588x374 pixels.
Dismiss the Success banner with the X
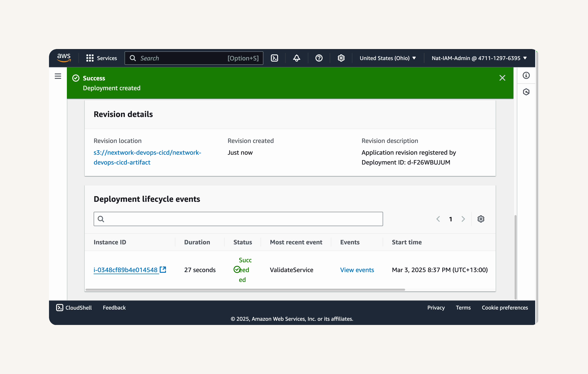pyautogui.click(x=502, y=78)
